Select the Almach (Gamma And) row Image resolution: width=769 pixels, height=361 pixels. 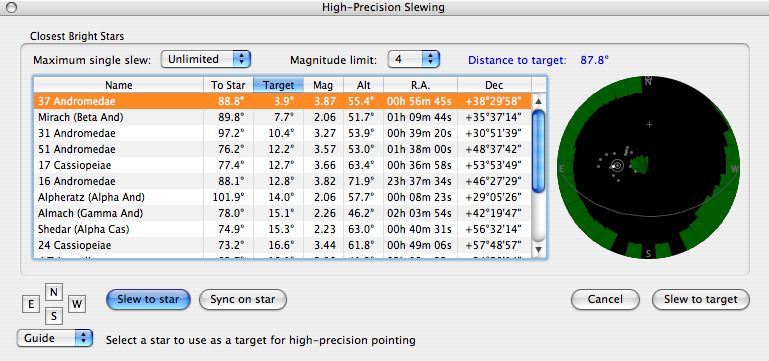pos(282,213)
